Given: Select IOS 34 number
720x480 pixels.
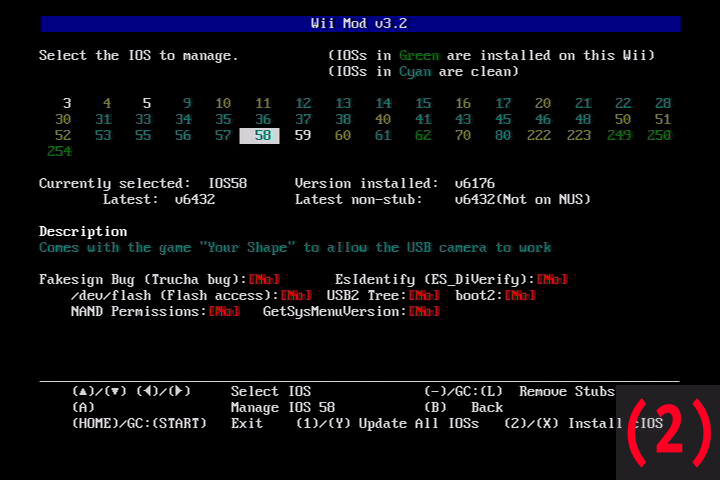Looking at the screenshot, I should [x=183, y=119].
